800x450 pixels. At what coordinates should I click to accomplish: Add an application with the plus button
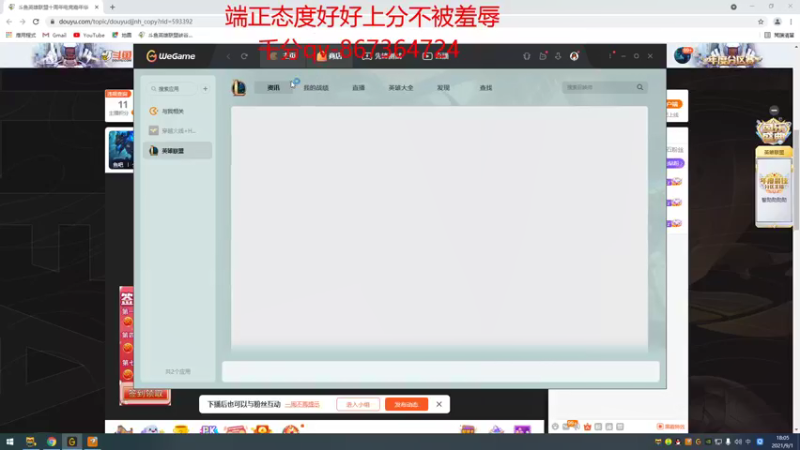point(205,89)
